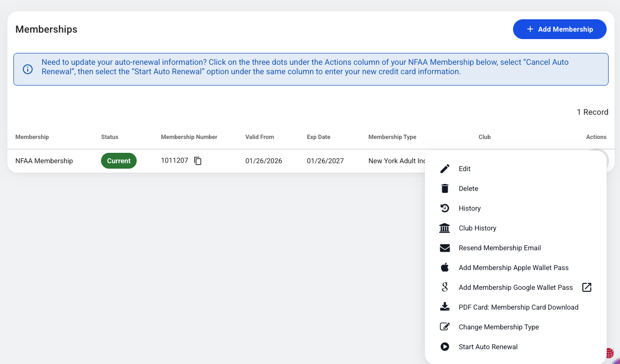This screenshot has width=620, height=364.
Task: Click the Apple logo icon
Action: (445, 268)
